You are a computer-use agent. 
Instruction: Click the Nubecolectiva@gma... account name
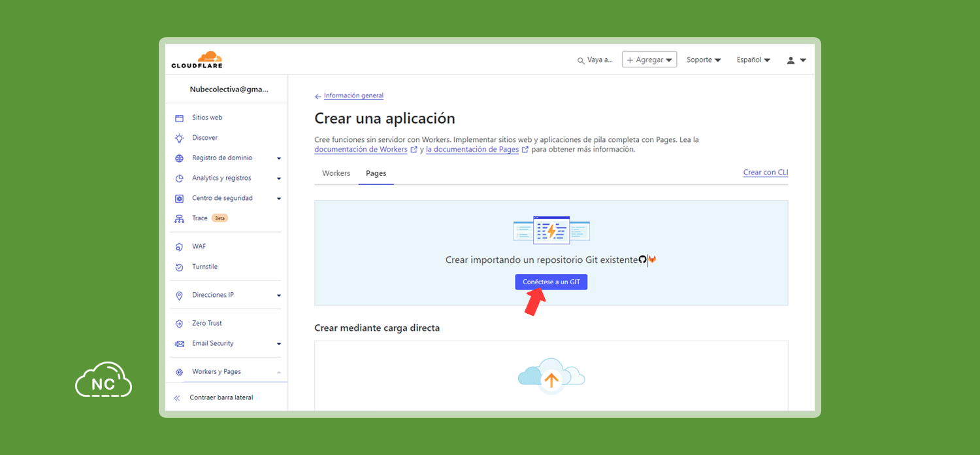(x=229, y=90)
